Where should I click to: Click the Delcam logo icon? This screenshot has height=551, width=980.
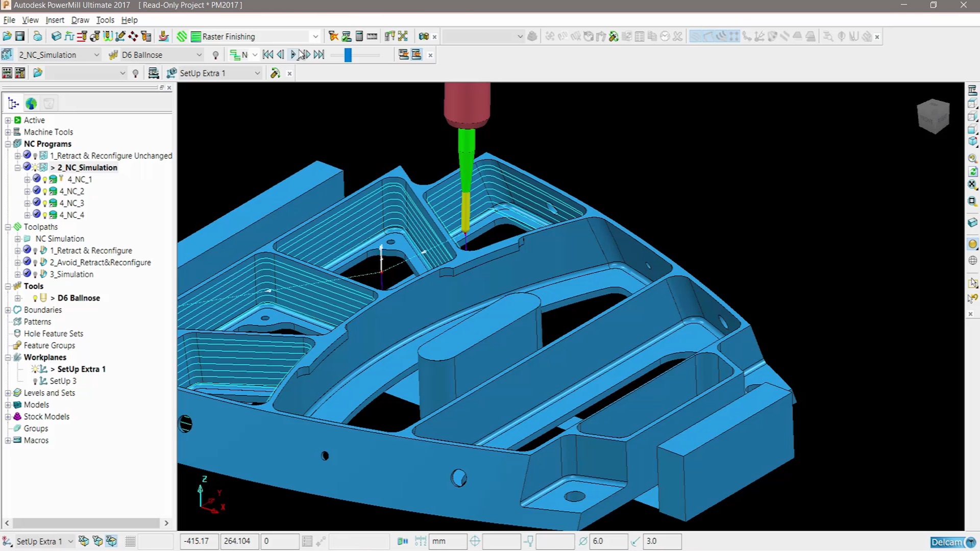(953, 542)
